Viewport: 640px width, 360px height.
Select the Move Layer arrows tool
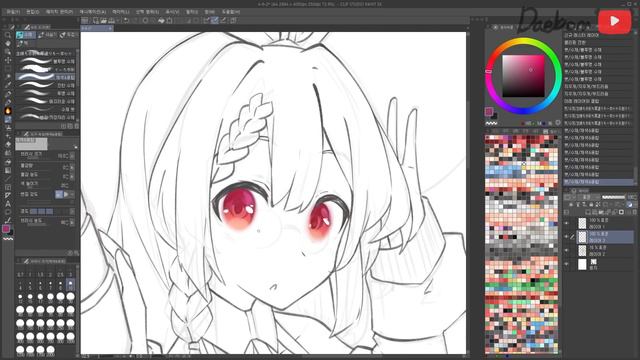(8, 60)
